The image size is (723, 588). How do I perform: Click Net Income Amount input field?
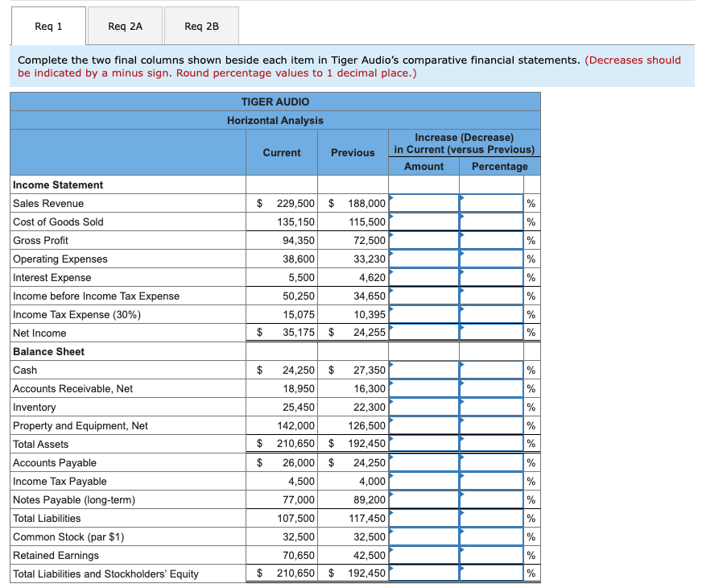pyautogui.click(x=423, y=332)
